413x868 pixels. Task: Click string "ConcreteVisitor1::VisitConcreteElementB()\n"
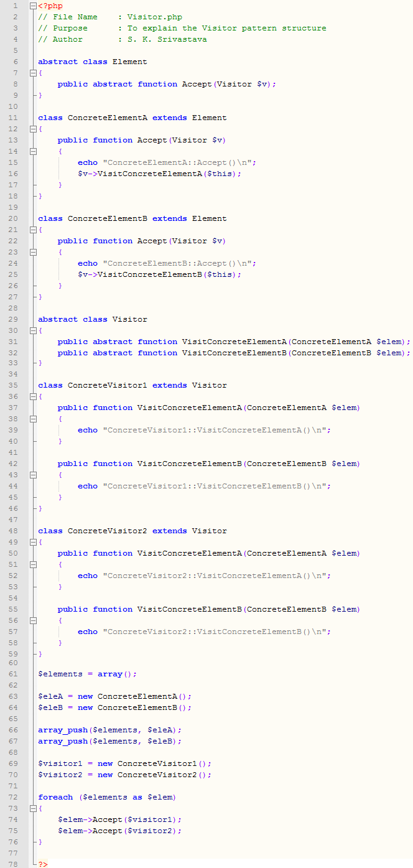coord(215,486)
